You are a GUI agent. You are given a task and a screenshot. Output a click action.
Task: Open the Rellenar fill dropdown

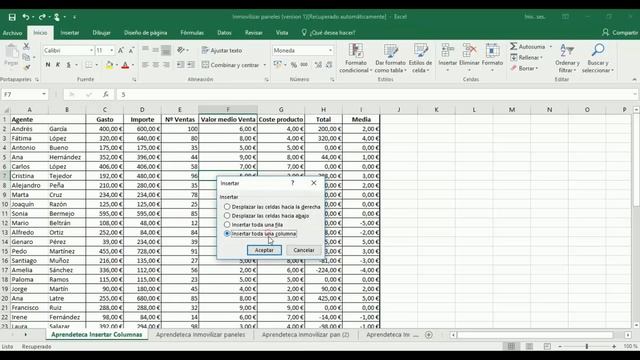pyautogui.click(x=527, y=58)
